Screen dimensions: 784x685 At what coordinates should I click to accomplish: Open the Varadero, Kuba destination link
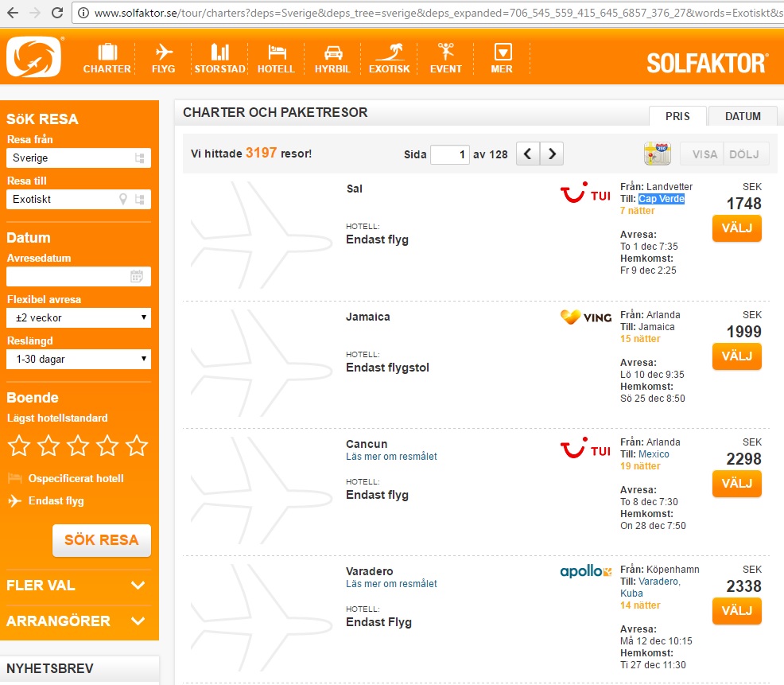(650, 587)
